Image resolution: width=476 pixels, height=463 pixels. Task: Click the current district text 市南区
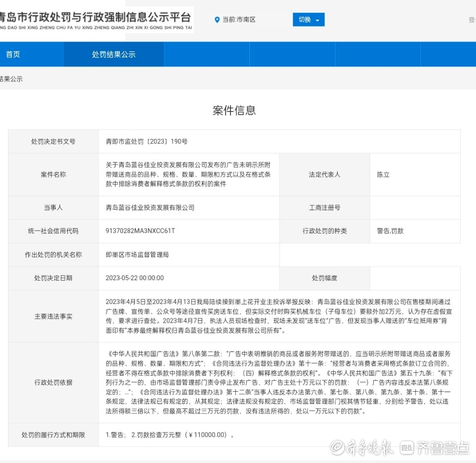[246, 20]
